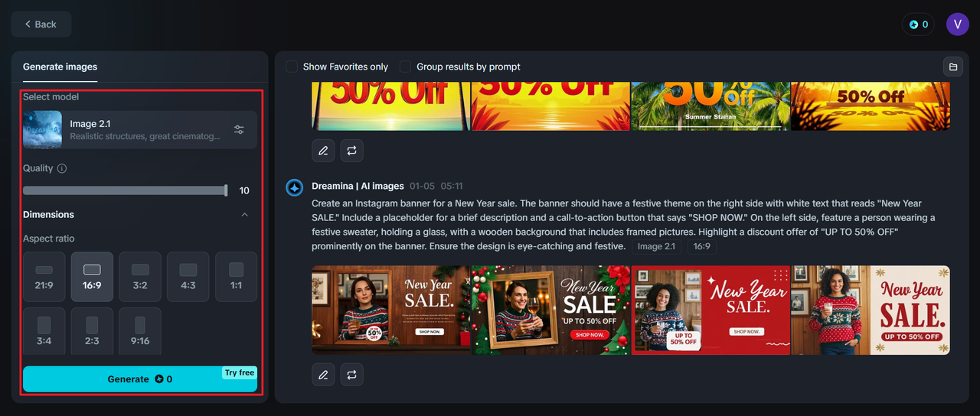Enable Show Favorites only checkbox
The height and width of the screenshot is (416, 980).
click(292, 67)
